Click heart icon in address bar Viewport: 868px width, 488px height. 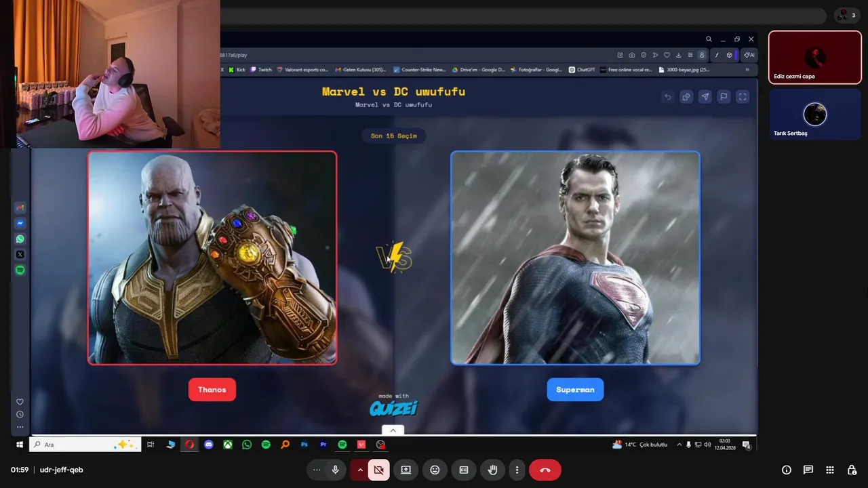pos(667,55)
